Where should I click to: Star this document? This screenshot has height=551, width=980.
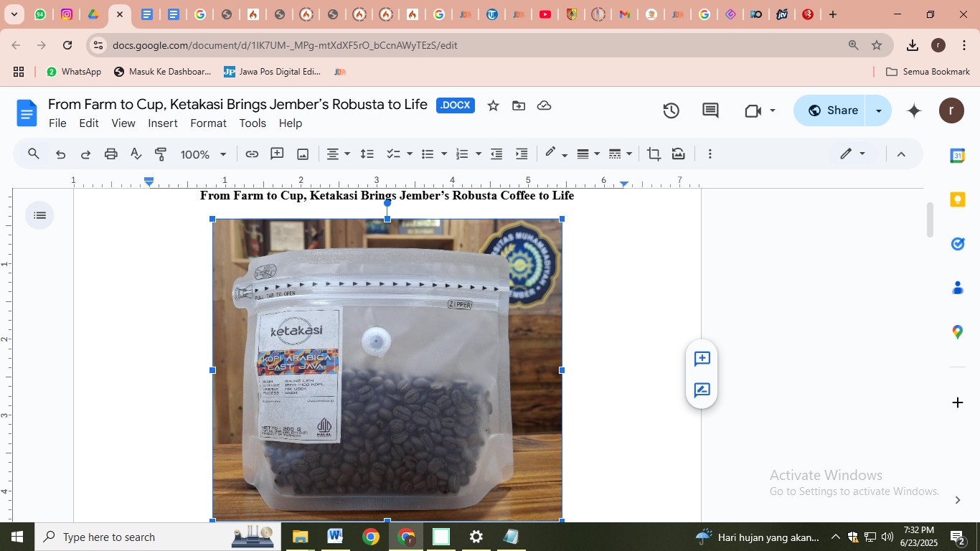493,105
